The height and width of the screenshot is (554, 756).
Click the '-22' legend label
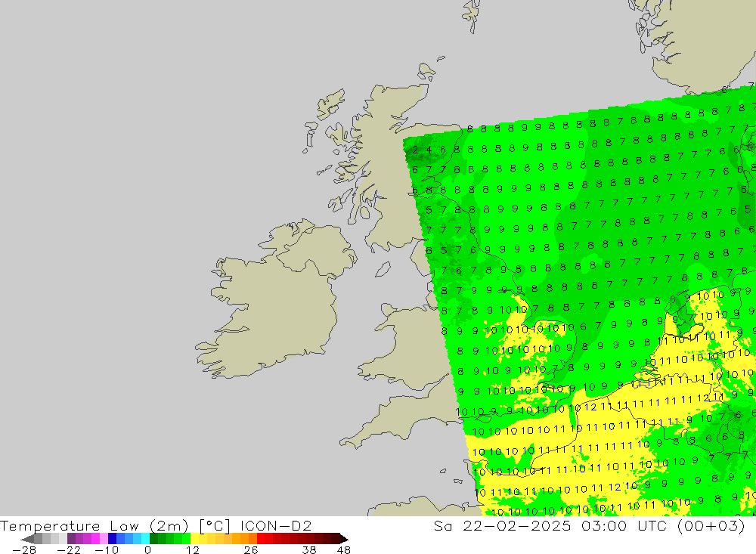[69, 550]
